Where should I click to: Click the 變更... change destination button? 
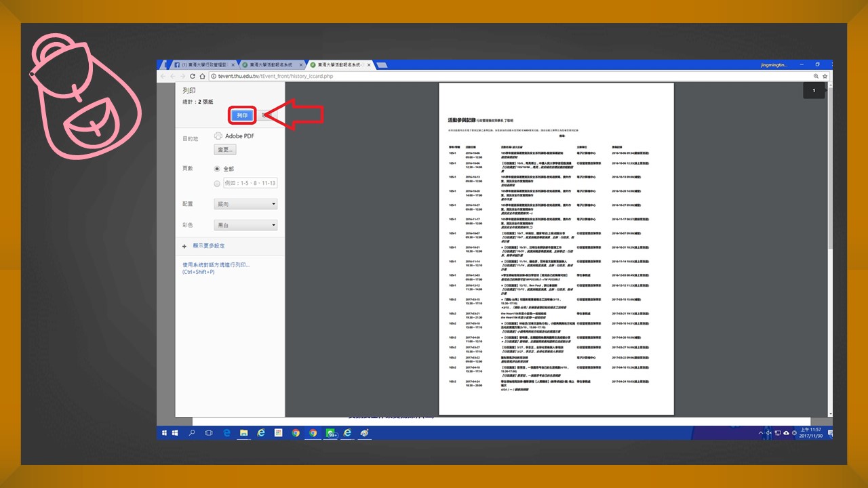pos(225,149)
